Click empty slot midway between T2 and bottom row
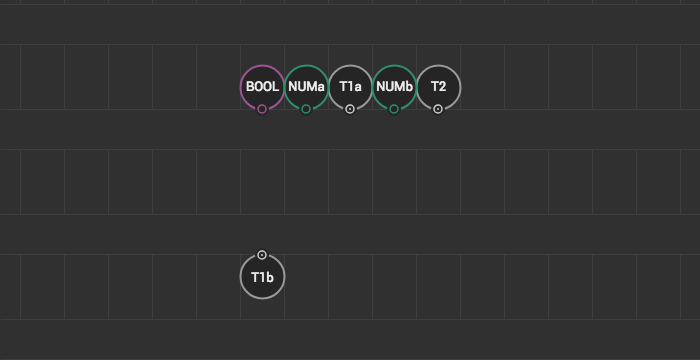Image resolution: width=700 pixels, height=360 pixels. point(438,182)
